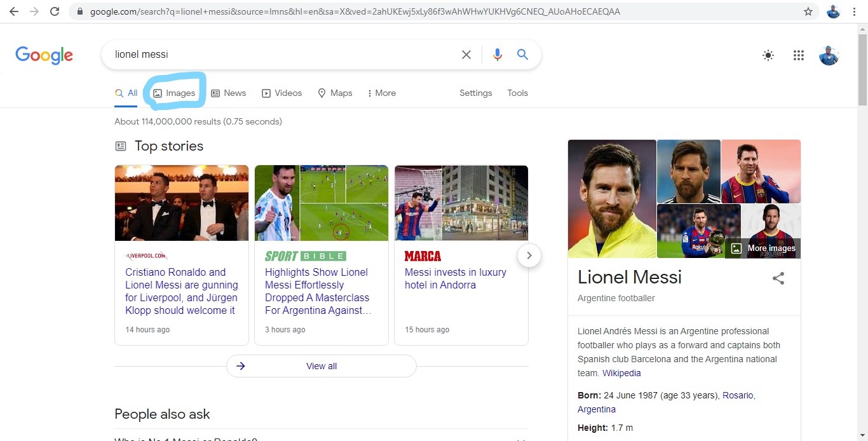Viewport: 868px width, 441px height.
Task: Open More images in knowledge panel
Action: [763, 248]
